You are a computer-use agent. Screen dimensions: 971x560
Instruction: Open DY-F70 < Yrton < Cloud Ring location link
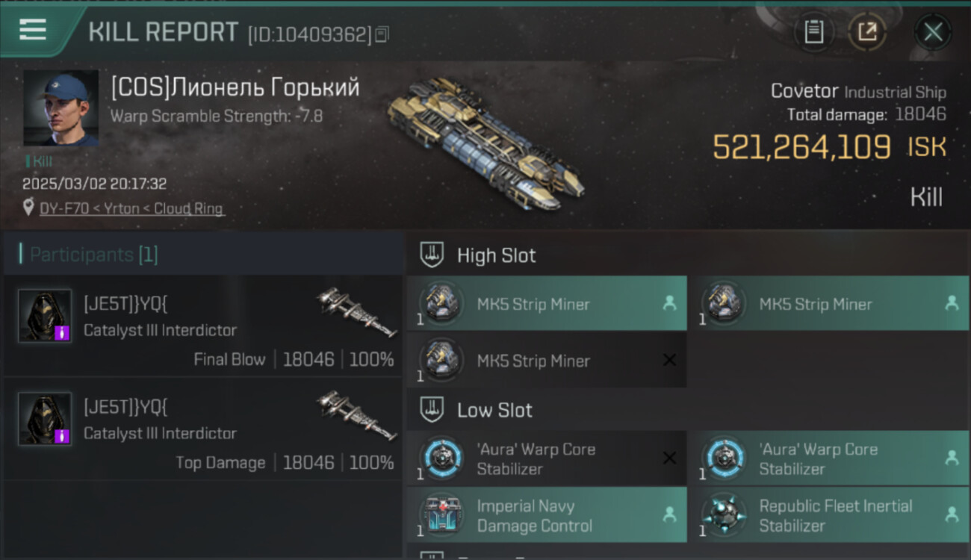click(x=131, y=208)
